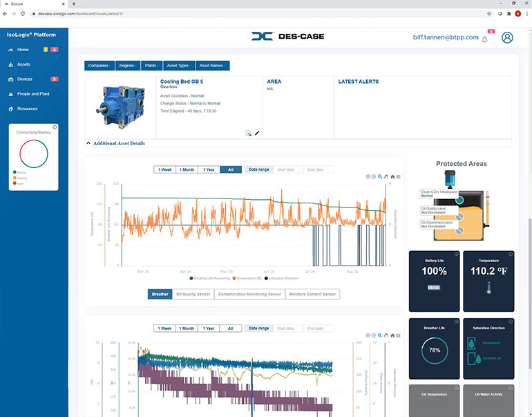532x417 pixels.
Task: Reset zoom on breather chart
Action: pos(392,176)
